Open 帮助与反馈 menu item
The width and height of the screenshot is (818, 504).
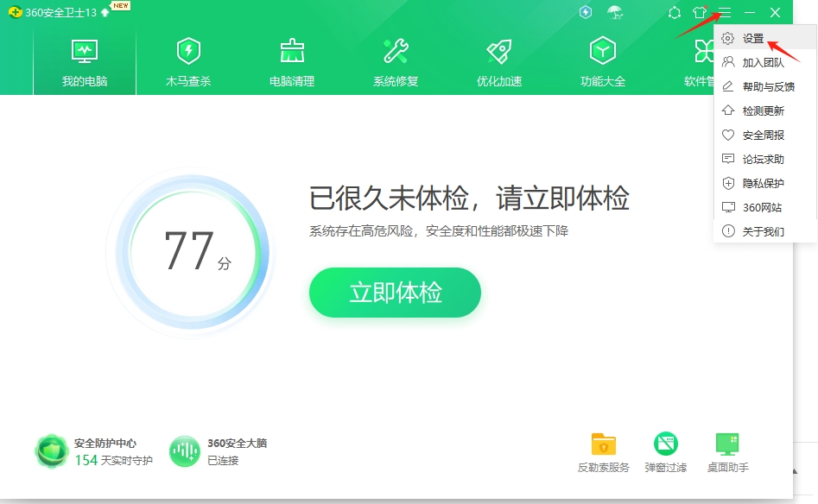tap(764, 86)
